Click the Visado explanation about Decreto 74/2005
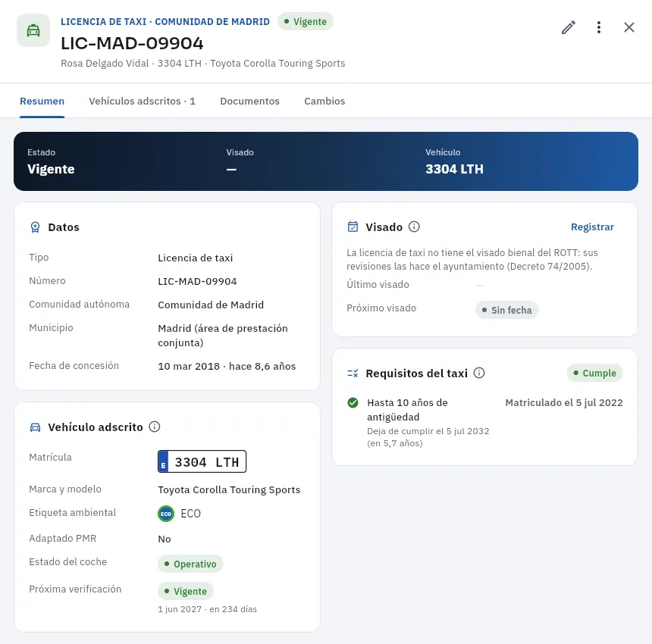 (472, 259)
